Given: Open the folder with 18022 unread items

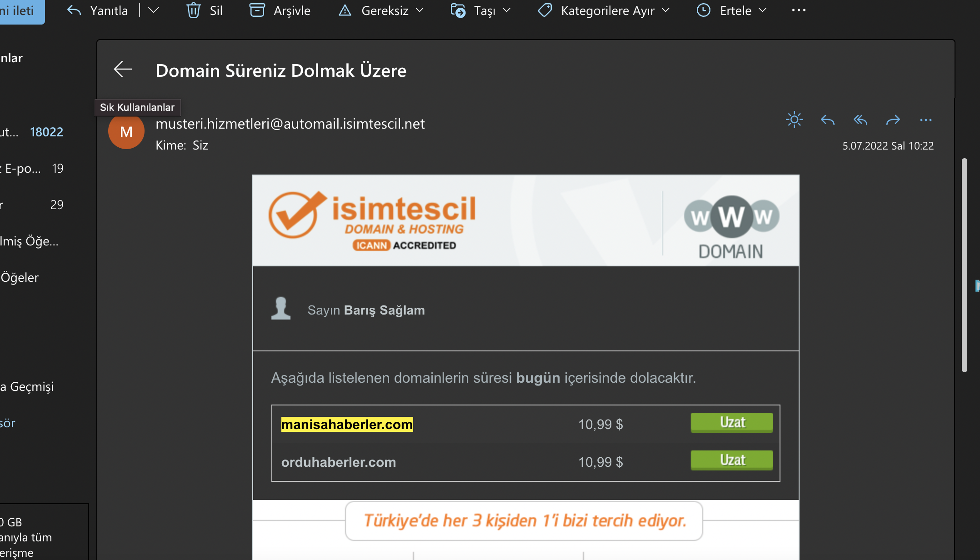Looking at the screenshot, I should pyautogui.click(x=32, y=132).
